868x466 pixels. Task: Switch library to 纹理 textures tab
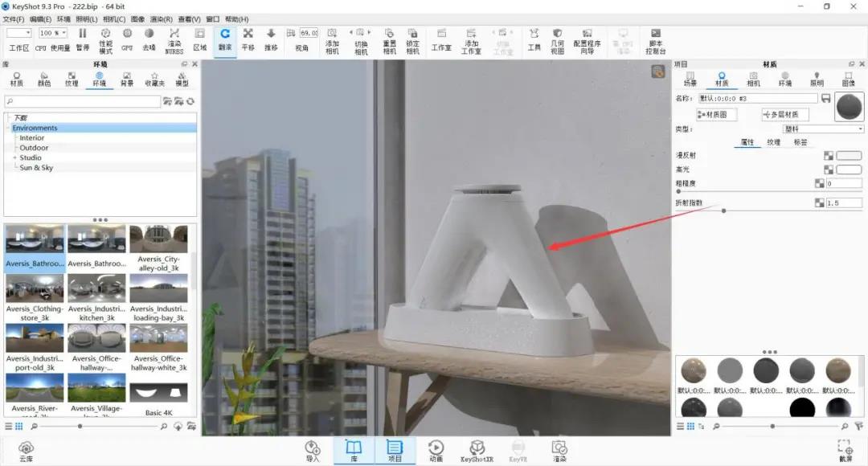(72, 80)
